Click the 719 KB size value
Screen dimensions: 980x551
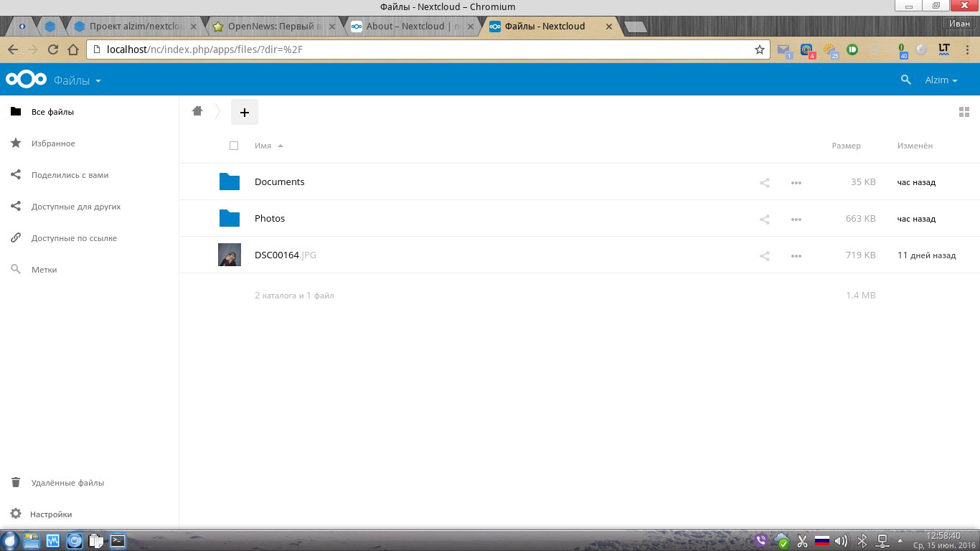pos(861,255)
